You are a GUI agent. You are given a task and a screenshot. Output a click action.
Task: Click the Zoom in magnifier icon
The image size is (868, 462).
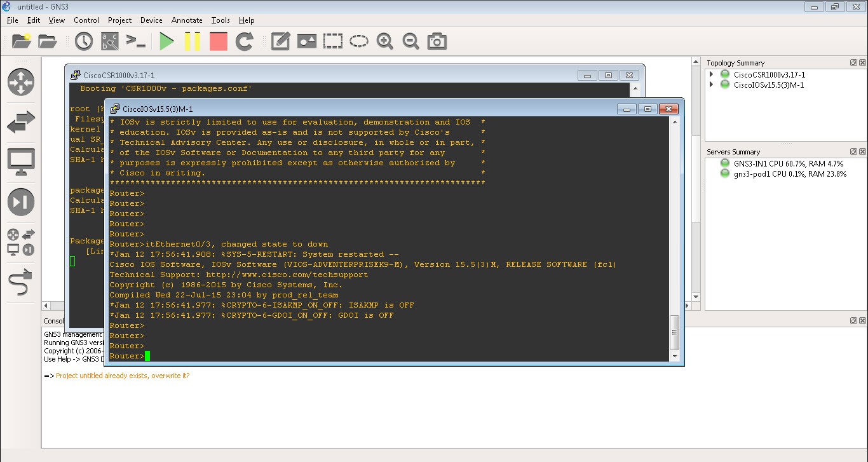coord(385,42)
